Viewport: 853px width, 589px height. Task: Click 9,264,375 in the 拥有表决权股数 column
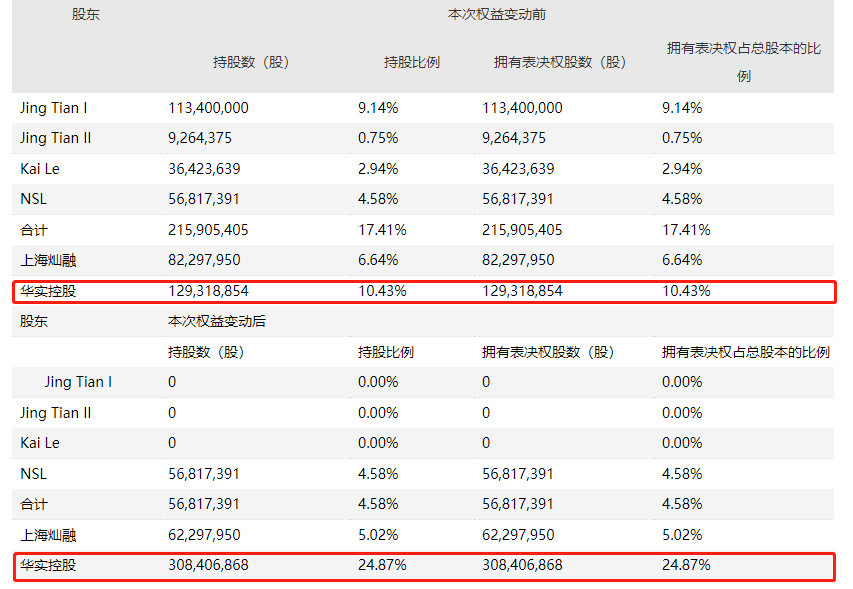coord(514,138)
